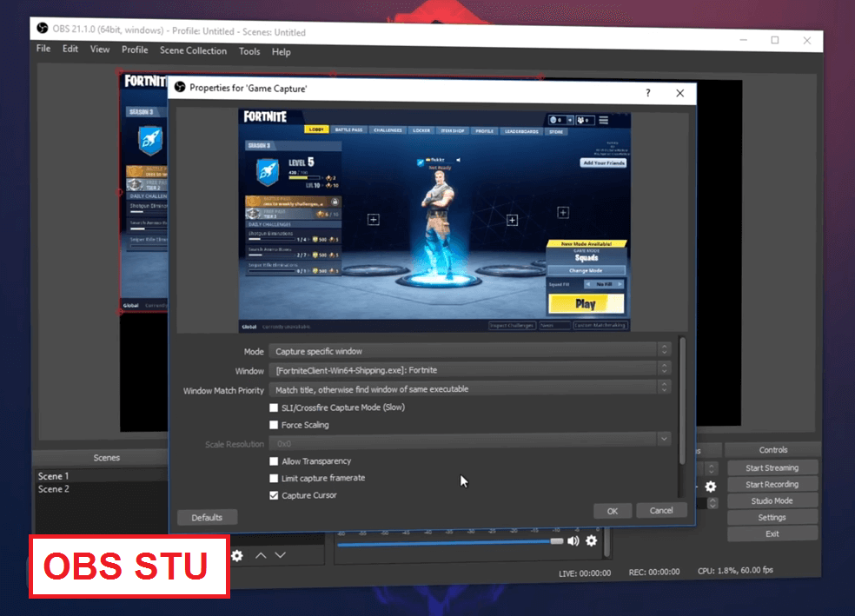This screenshot has height=616, width=855.
Task: Toggle SLI/Crossfire Capture Mode checkbox
Action: (274, 407)
